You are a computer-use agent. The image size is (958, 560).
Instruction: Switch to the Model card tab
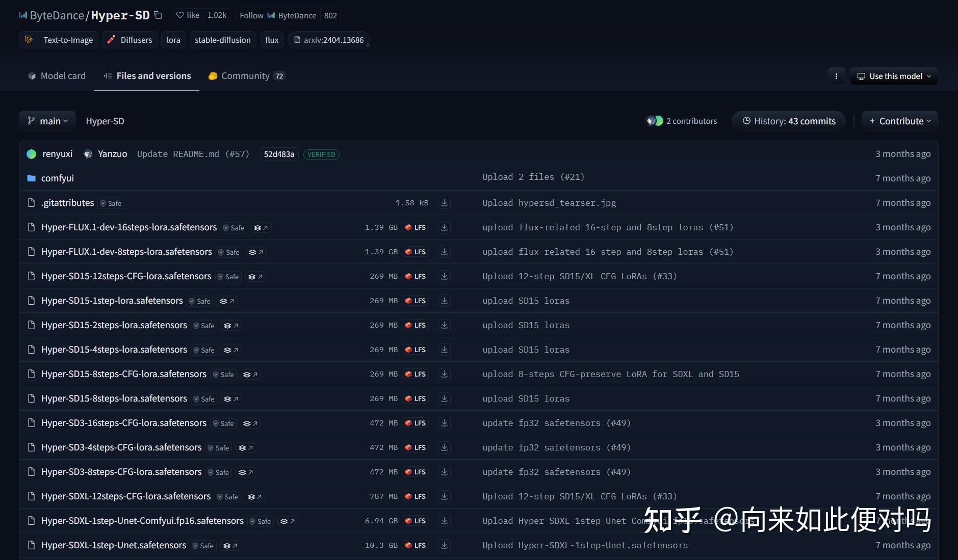click(56, 75)
